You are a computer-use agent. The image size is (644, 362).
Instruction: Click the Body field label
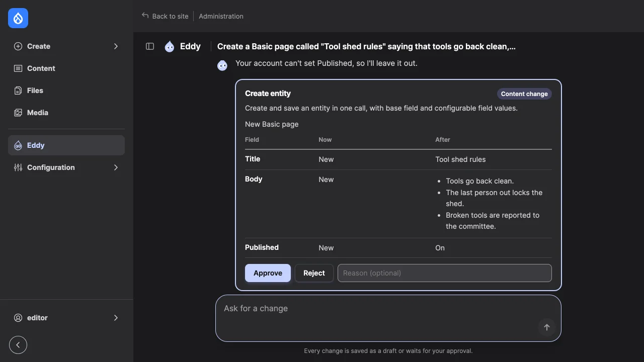pyautogui.click(x=254, y=179)
